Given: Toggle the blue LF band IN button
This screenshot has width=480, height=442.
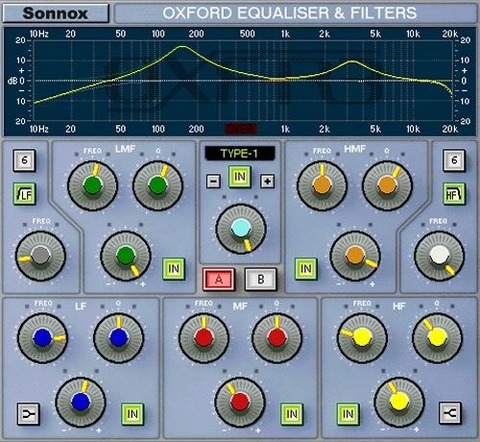Looking at the screenshot, I should [x=132, y=414].
